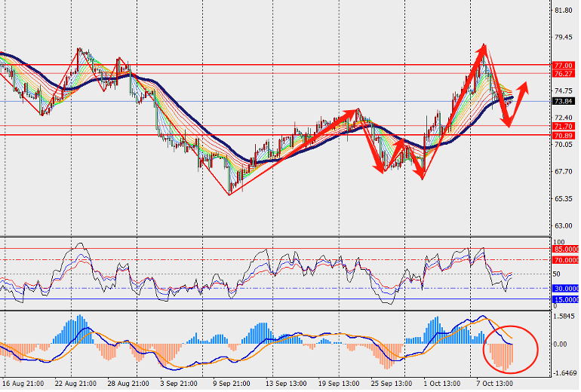Click the red 70.89 level price tag

click(563, 136)
